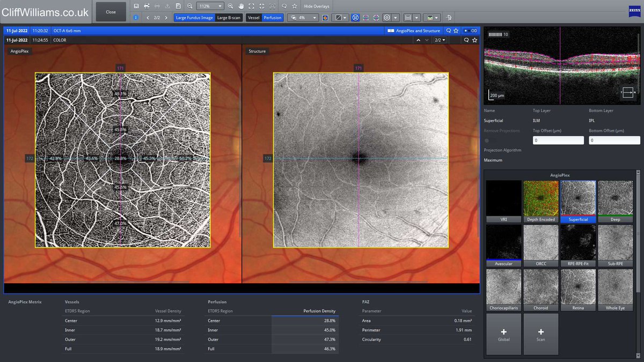Mark OCT-A 6x6 mm scan as favorite

click(x=456, y=31)
